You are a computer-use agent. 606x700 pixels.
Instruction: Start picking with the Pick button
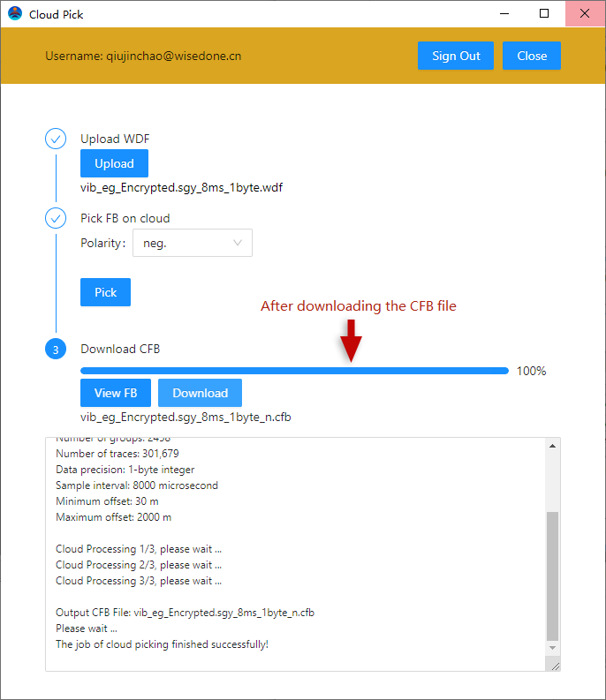pos(105,292)
